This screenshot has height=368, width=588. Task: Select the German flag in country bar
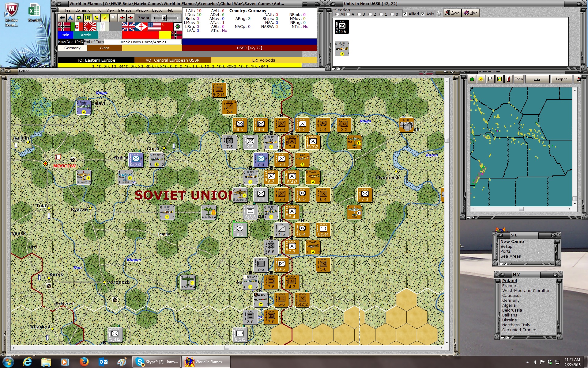tap(64, 27)
